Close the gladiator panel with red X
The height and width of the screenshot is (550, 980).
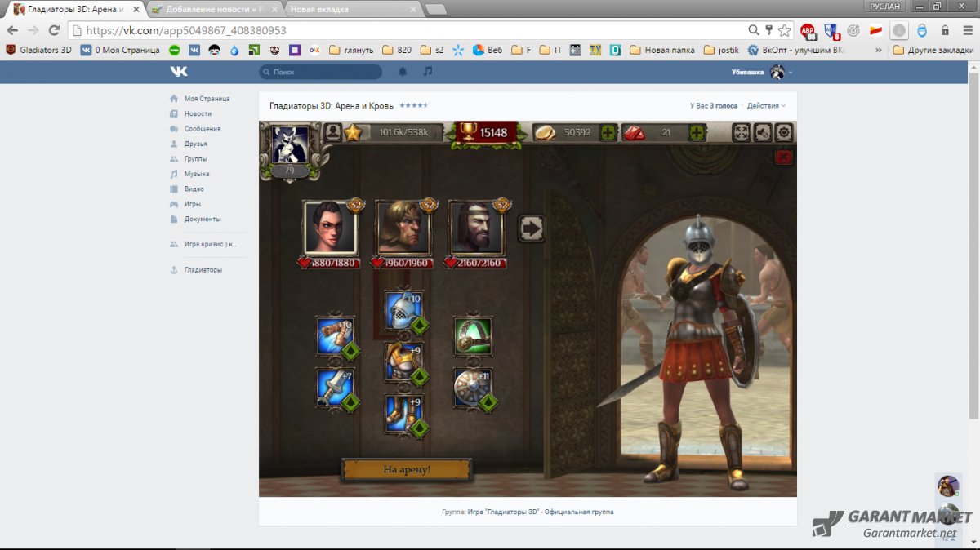pyautogui.click(x=783, y=157)
